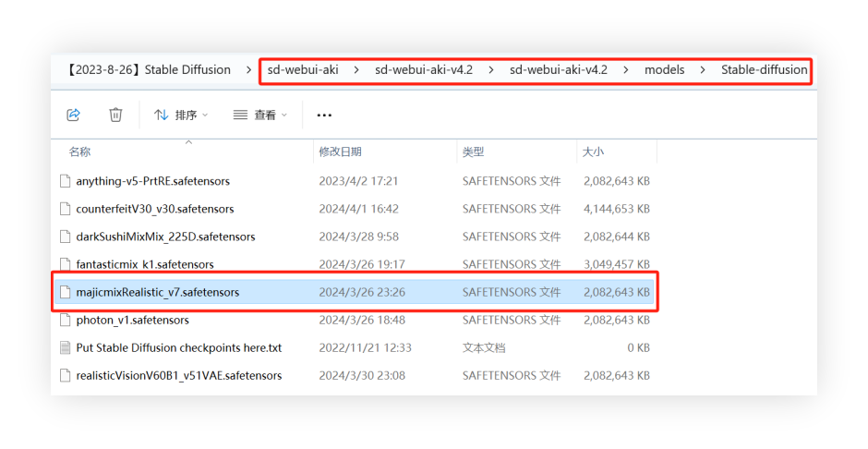The width and height of the screenshot is (868, 449).
Task: Click date 2024/3/26 18:48 cell
Action: (362, 320)
